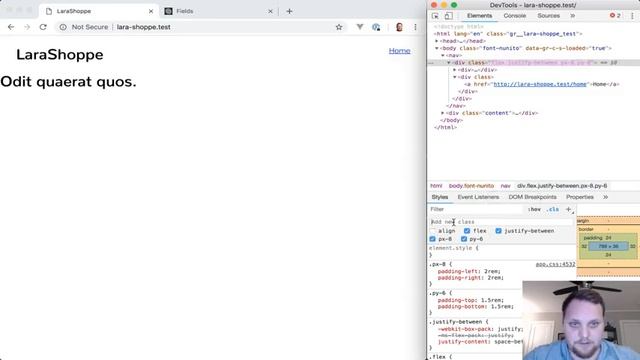
Task: Open the DOM Breakpoints tab
Action: point(532,197)
